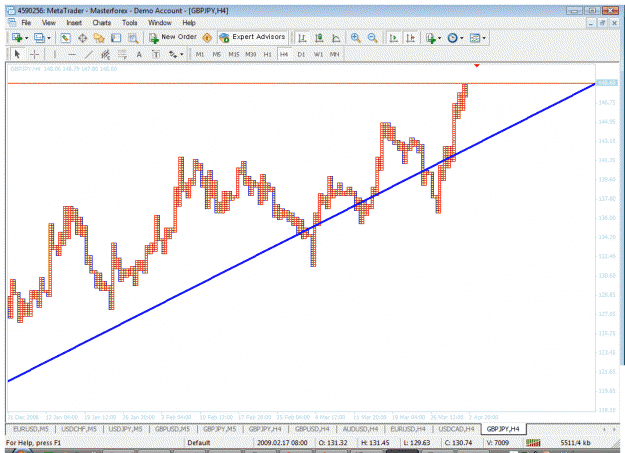
Task: Click the Profiles icon
Action: point(39,38)
